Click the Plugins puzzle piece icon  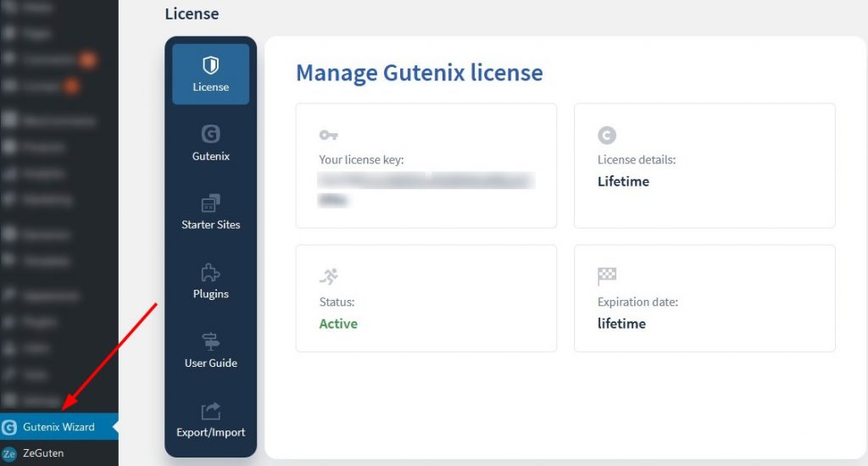click(x=210, y=272)
